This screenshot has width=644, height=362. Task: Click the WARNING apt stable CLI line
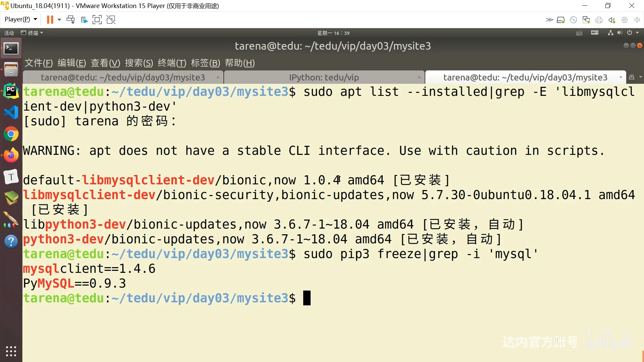click(314, 151)
